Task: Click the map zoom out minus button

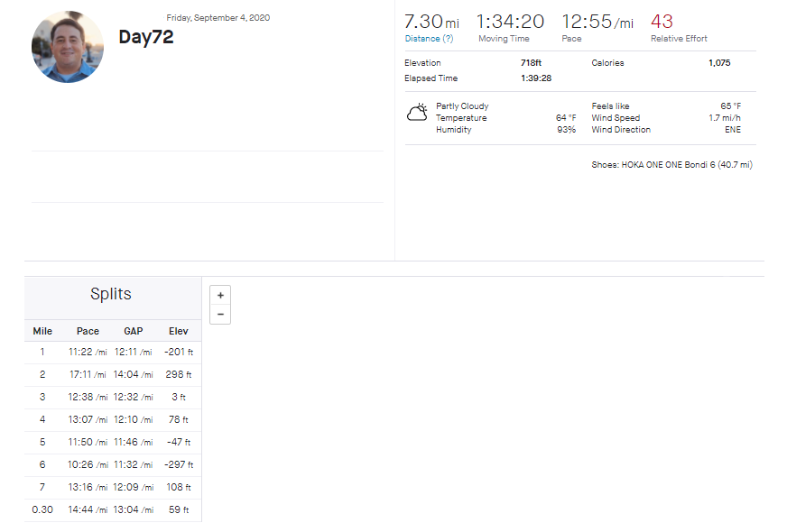Action: [x=220, y=315]
